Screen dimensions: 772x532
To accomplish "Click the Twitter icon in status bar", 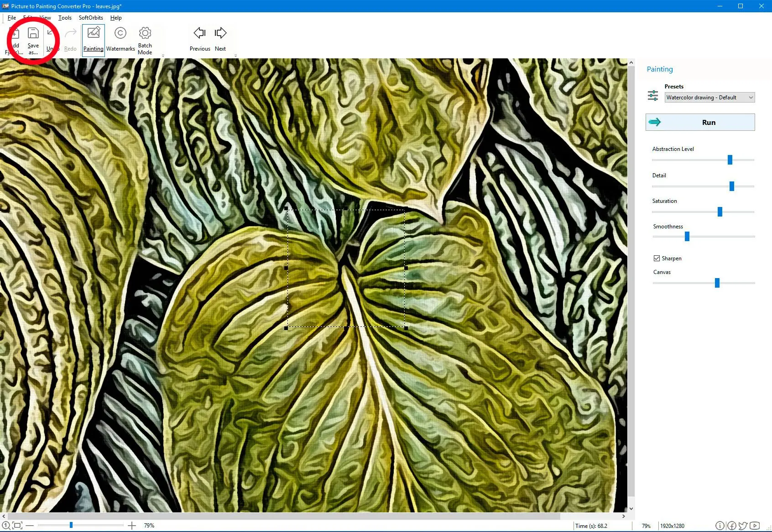I will 743,526.
